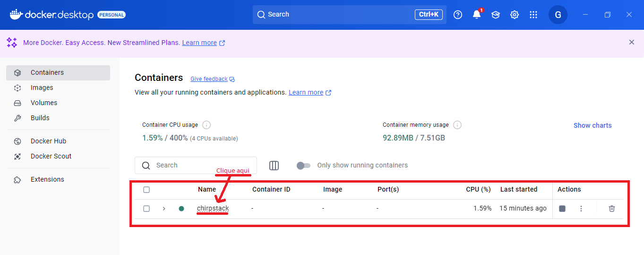Stop the chirpstack container
The width and height of the screenshot is (644, 255).
tap(562, 209)
